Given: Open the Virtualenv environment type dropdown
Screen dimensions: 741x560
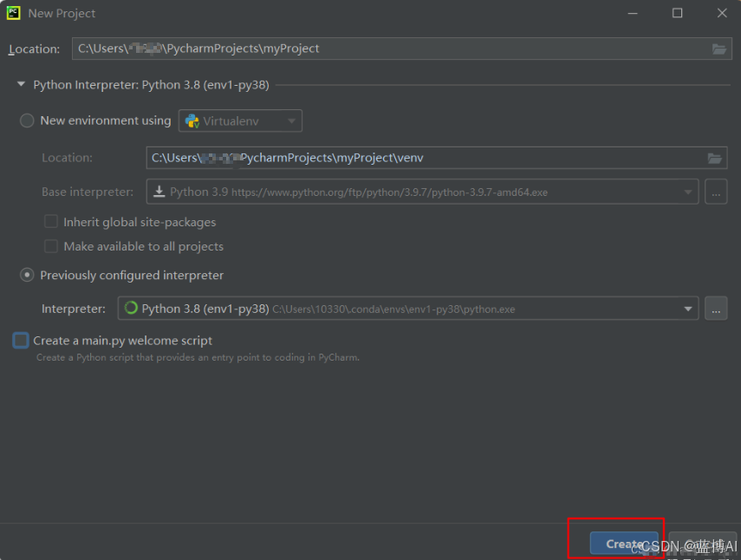Looking at the screenshot, I should [240, 121].
